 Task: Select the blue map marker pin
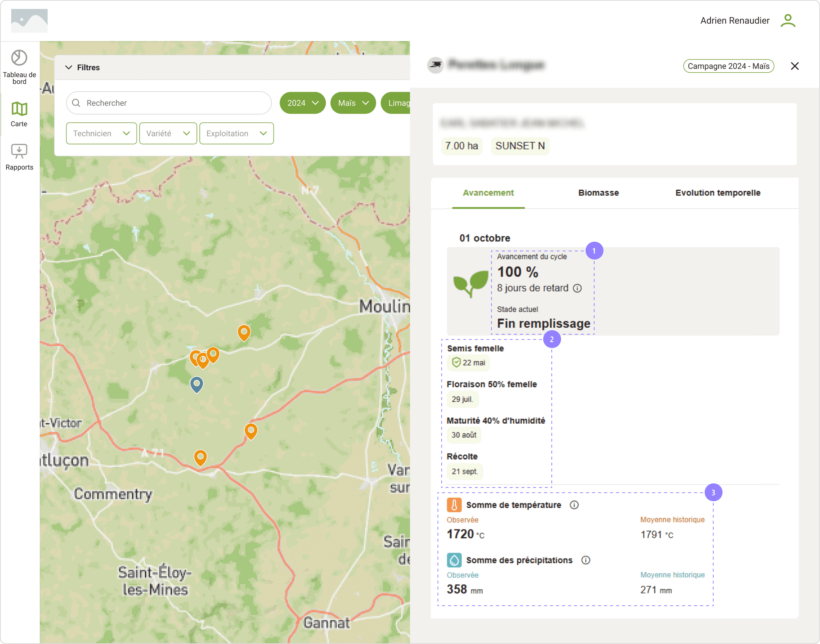pyautogui.click(x=196, y=384)
